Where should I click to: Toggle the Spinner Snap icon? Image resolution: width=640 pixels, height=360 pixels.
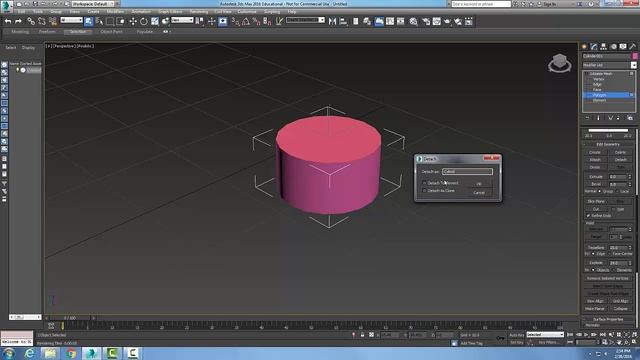pos(267,21)
